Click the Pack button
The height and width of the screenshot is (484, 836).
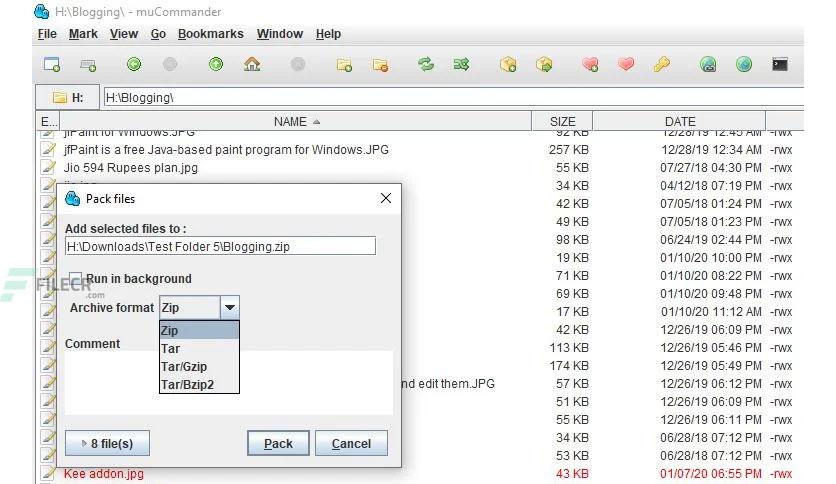pos(278,443)
